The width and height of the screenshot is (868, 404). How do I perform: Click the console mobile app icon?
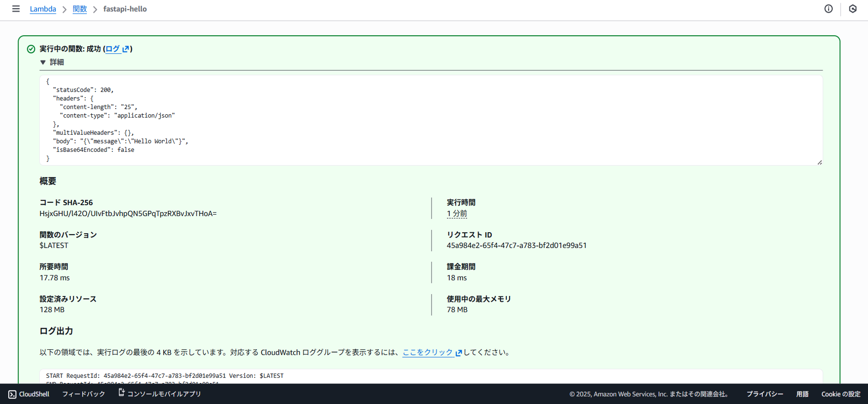(121, 392)
